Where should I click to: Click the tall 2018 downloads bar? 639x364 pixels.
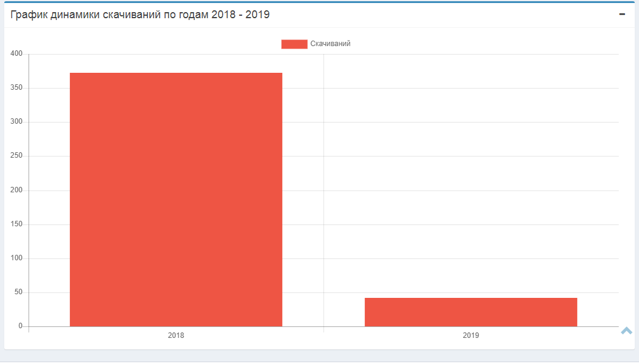click(176, 200)
